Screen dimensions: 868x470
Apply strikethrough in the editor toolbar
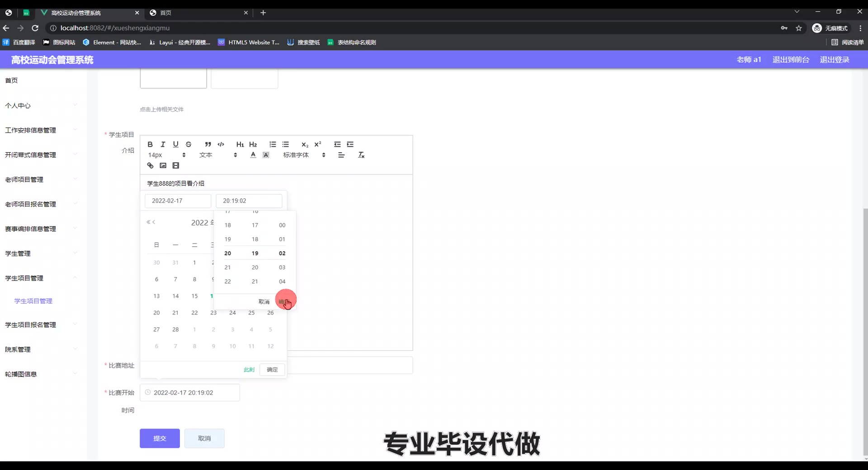189,144
